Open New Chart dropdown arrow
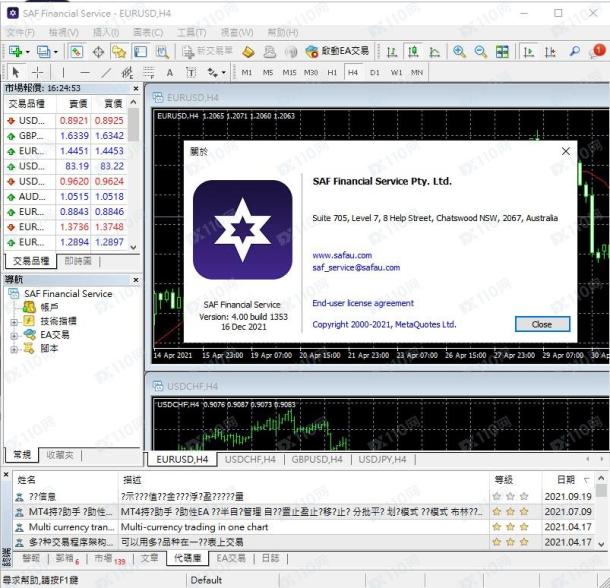 click(x=28, y=52)
